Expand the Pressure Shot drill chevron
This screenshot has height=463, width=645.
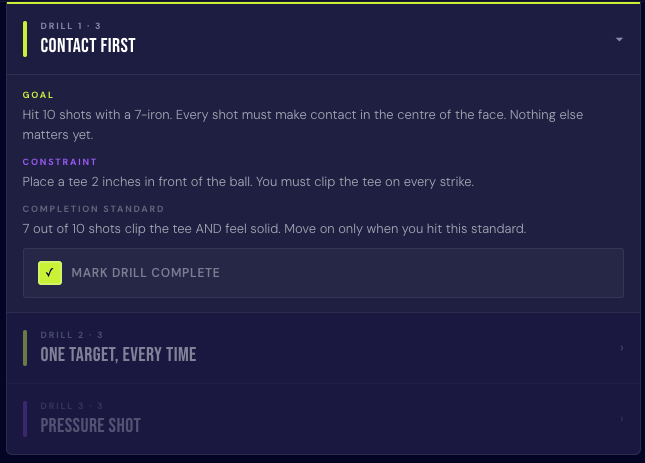coord(621,419)
